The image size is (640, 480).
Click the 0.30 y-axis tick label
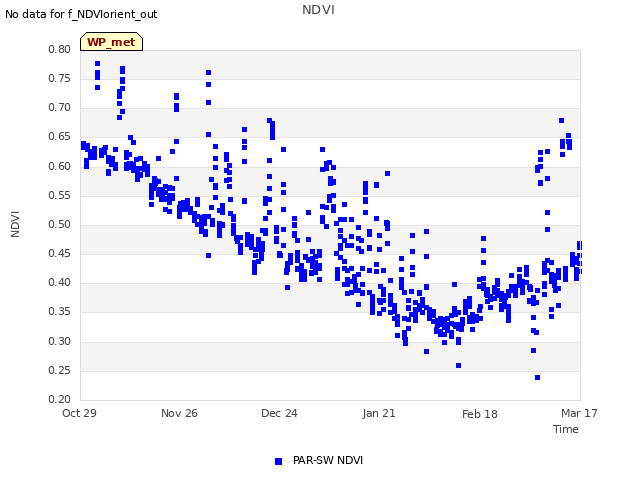coord(59,341)
